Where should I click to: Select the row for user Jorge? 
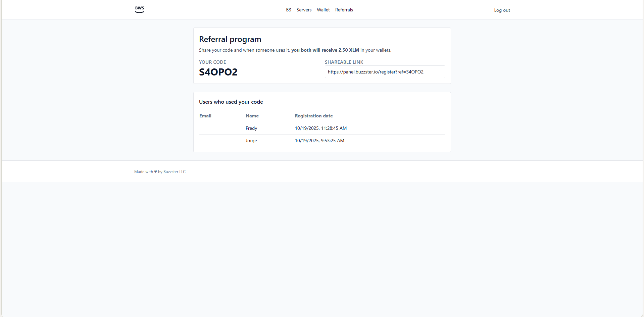(251, 141)
